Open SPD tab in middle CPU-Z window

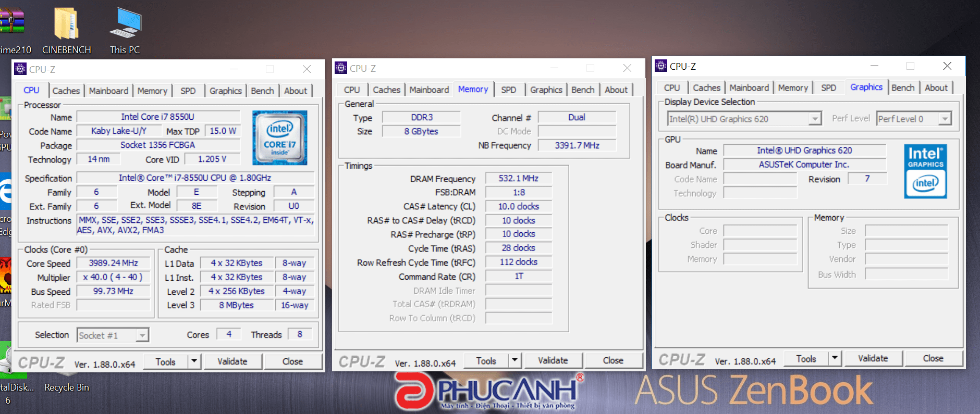pyautogui.click(x=509, y=90)
